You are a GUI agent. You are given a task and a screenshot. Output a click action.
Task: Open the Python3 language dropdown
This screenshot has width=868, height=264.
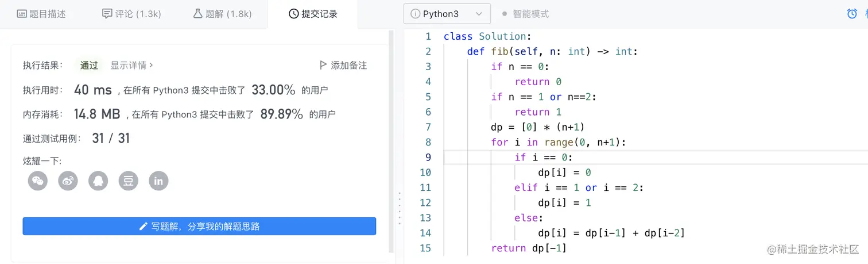[x=447, y=14]
